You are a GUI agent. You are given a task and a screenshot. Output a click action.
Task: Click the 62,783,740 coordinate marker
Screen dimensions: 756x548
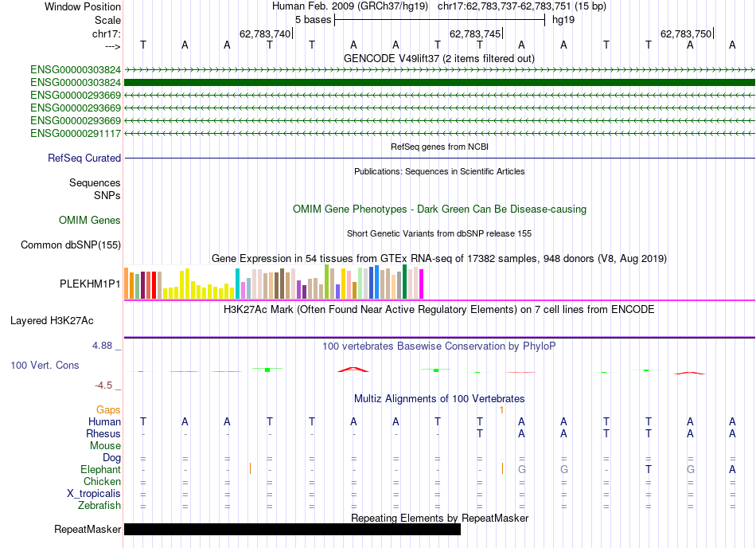point(265,33)
